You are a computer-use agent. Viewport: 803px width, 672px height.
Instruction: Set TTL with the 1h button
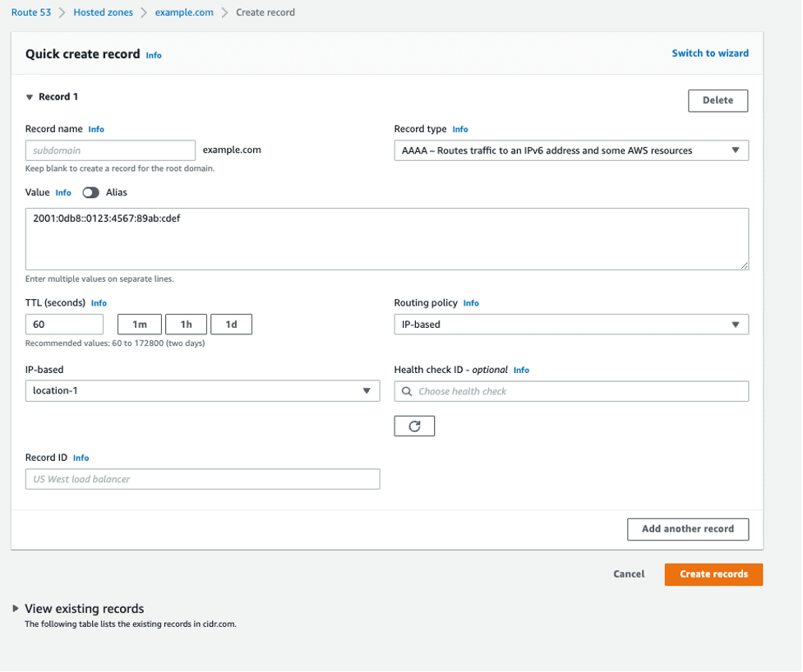point(186,324)
